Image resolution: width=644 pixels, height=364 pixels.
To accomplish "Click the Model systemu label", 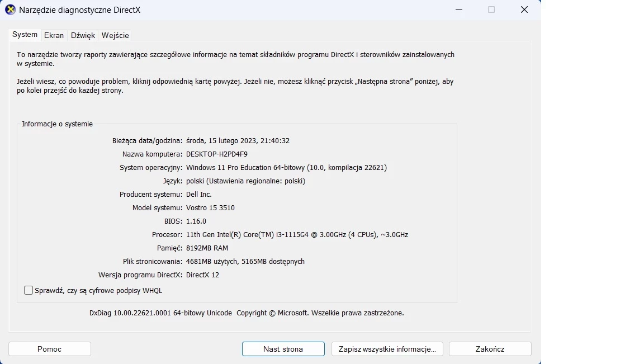I will pos(157,208).
